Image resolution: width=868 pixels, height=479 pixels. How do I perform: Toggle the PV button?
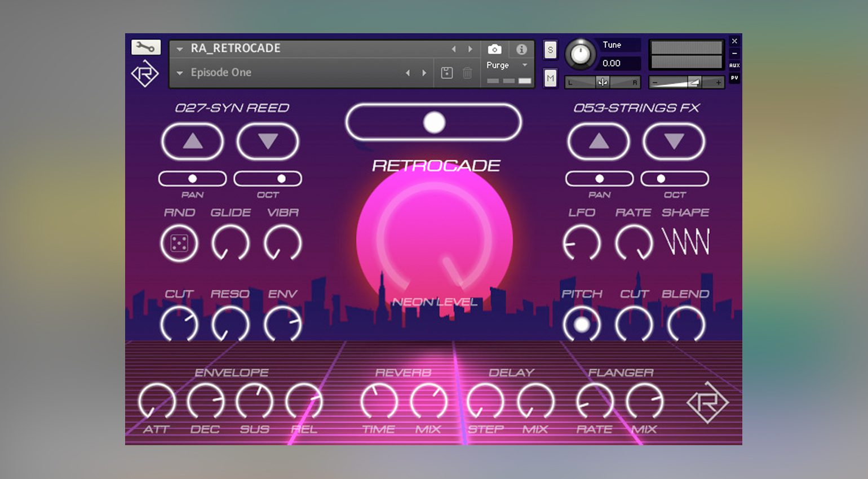pos(734,78)
